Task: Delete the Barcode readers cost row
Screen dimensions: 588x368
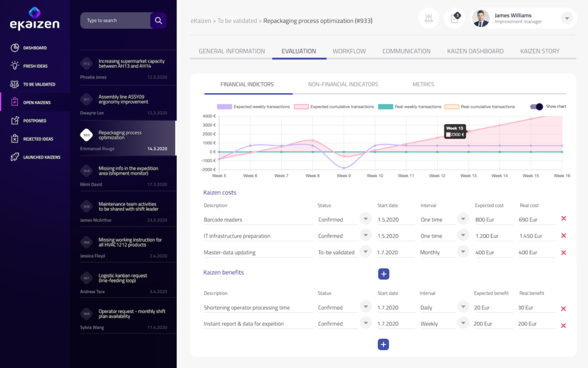Action: pyautogui.click(x=563, y=218)
